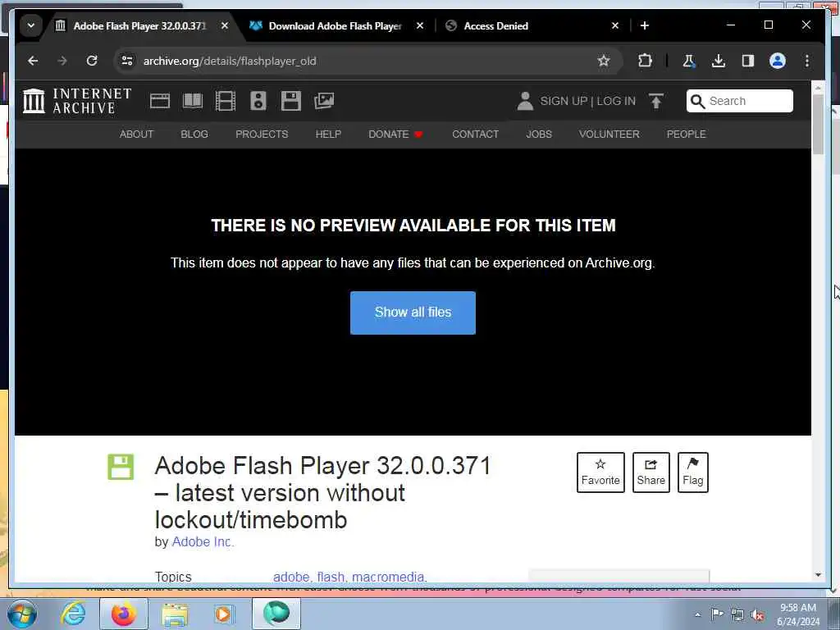
Task: Bookmark this page with the star icon
Action: click(x=604, y=61)
